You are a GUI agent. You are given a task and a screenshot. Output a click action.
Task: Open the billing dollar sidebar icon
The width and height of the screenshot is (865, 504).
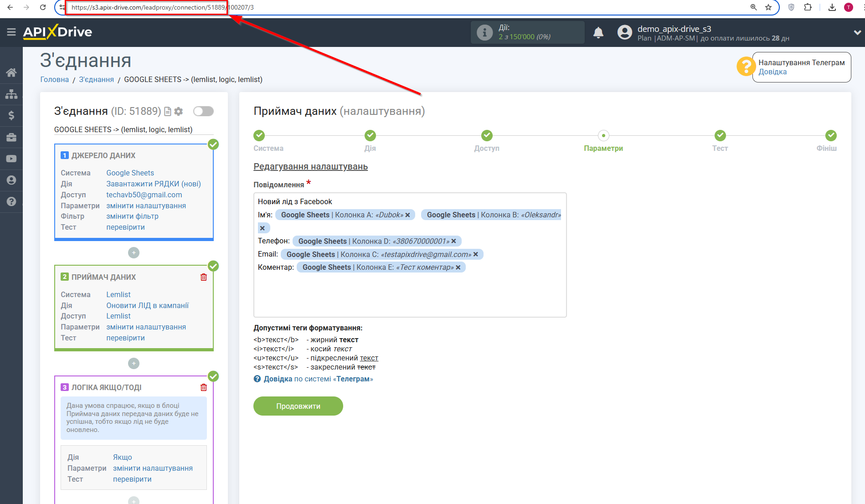point(11,115)
